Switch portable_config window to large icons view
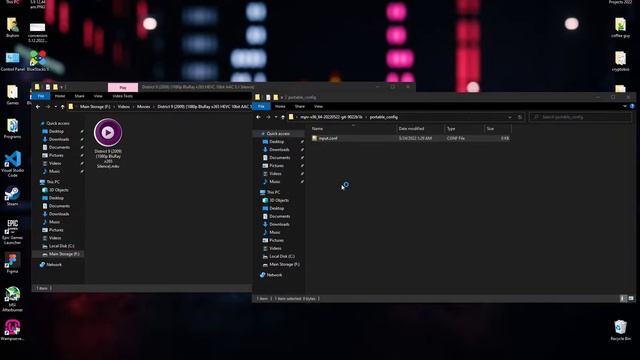Screen dimensions: 640x360 pyautogui.click(x=631, y=298)
